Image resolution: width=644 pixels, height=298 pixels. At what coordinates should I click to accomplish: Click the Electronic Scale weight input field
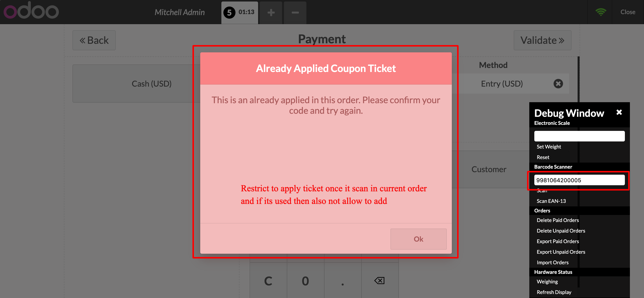pos(579,136)
